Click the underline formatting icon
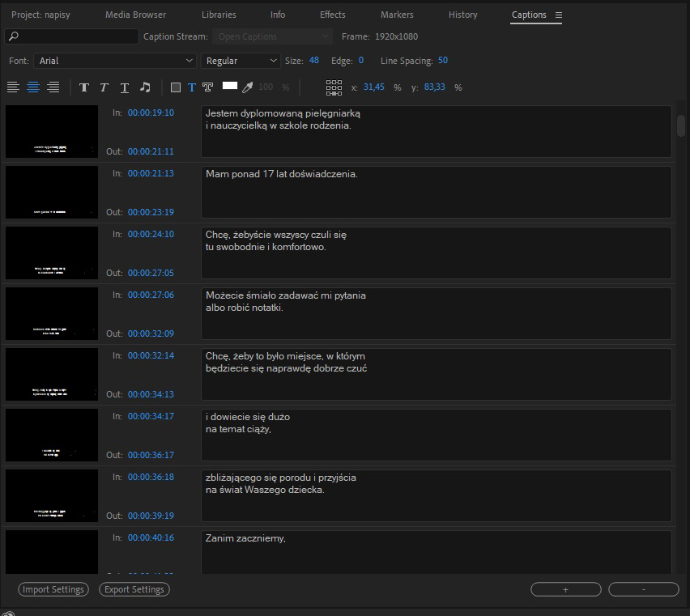This screenshot has width=690, height=616. 123,87
